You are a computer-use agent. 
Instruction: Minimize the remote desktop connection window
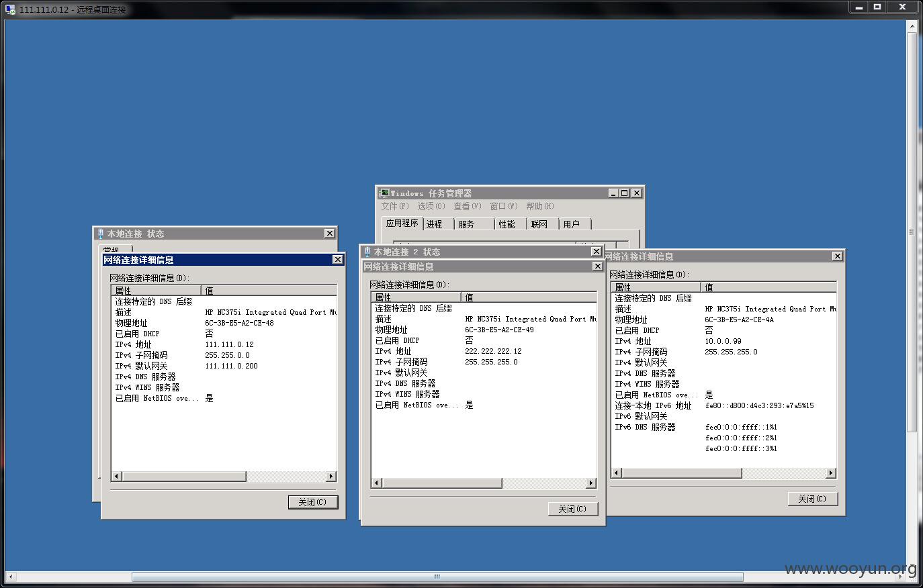[x=859, y=7]
